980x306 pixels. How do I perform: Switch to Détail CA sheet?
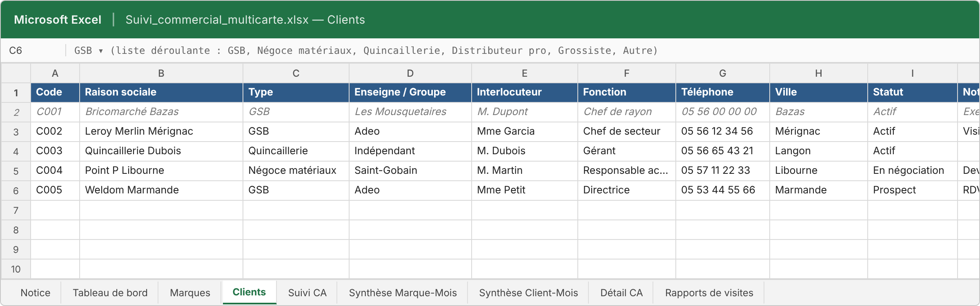621,293
